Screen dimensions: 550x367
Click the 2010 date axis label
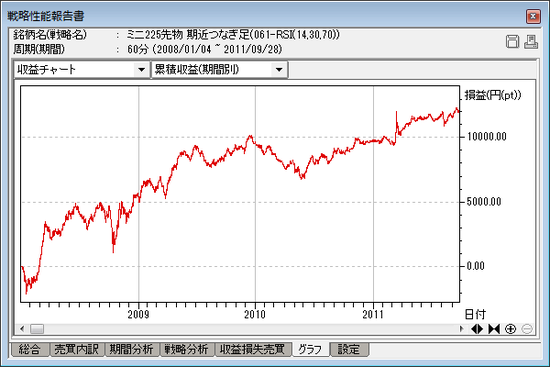point(255,314)
